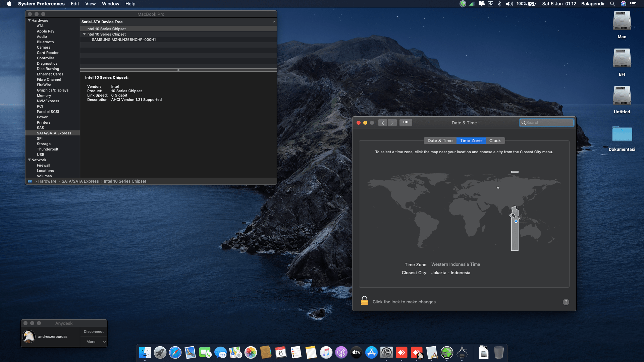Go back in System Preferences
The image size is (644, 362).
[x=383, y=123]
